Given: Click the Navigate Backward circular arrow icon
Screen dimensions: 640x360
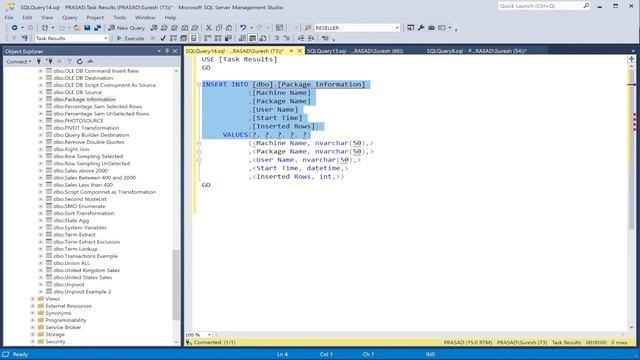Looking at the screenshot, I should coord(14,28).
